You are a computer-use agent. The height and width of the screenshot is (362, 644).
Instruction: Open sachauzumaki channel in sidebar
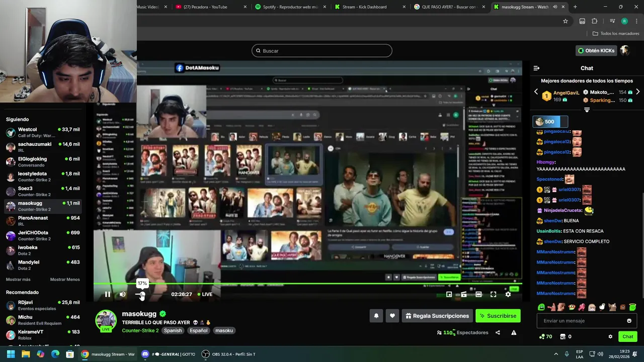(43, 147)
